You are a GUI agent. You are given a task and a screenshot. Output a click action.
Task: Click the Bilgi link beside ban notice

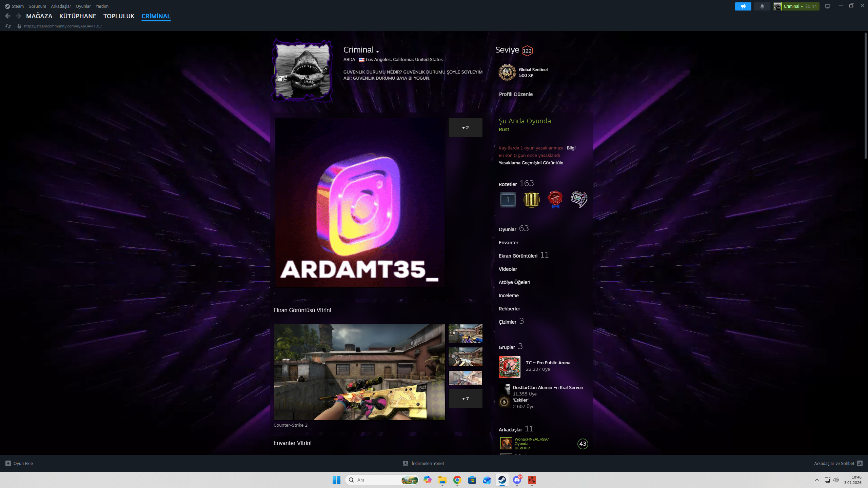tap(571, 148)
